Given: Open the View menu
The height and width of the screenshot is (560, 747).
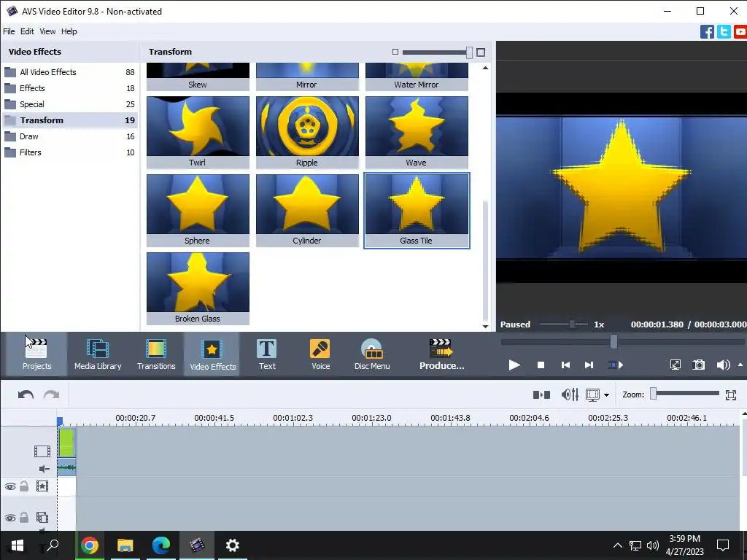Looking at the screenshot, I should click(47, 31).
